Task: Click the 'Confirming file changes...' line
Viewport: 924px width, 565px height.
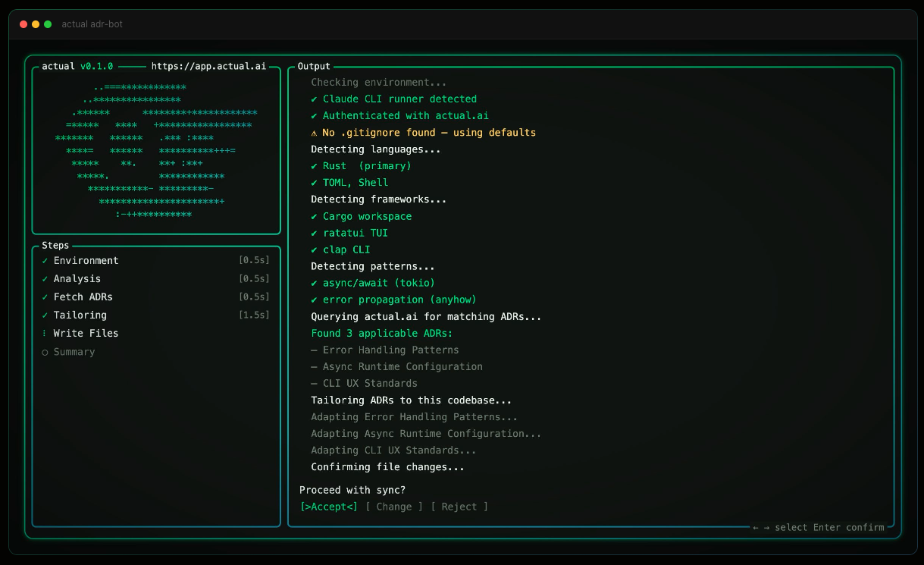Action: (x=388, y=466)
